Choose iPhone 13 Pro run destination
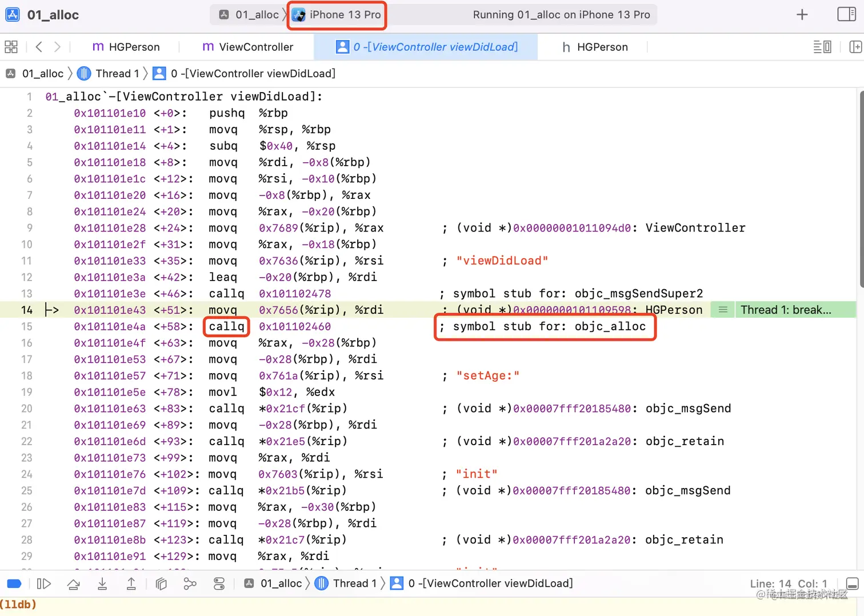 [337, 15]
